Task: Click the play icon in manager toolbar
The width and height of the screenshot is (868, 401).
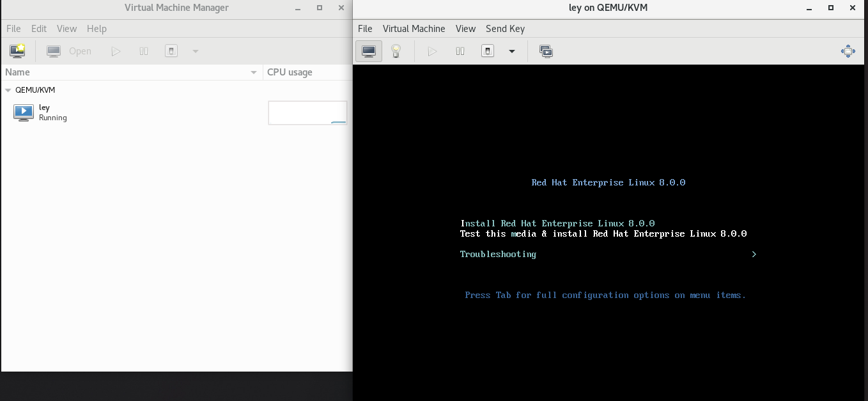Action: 116,51
